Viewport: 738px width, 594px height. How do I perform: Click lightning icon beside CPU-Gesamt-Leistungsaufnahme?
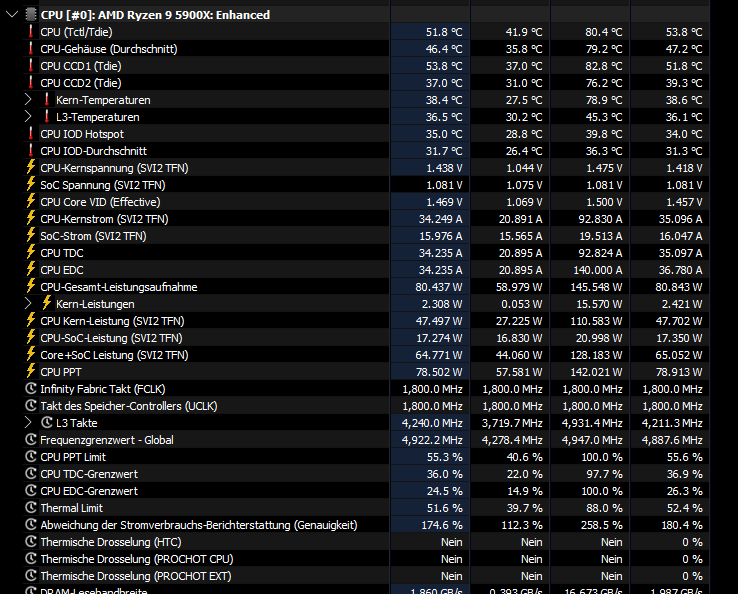pos(31,286)
